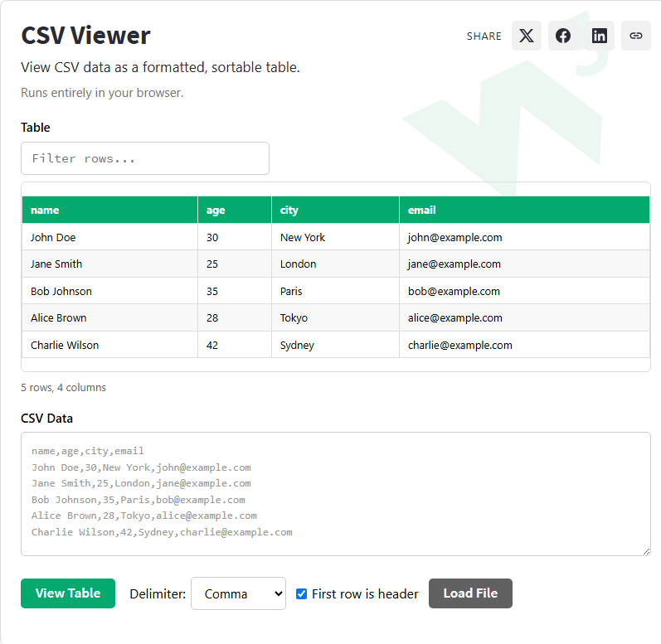661x644 pixels.
Task: Select the Charlie Wilson cell
Action: [110, 345]
